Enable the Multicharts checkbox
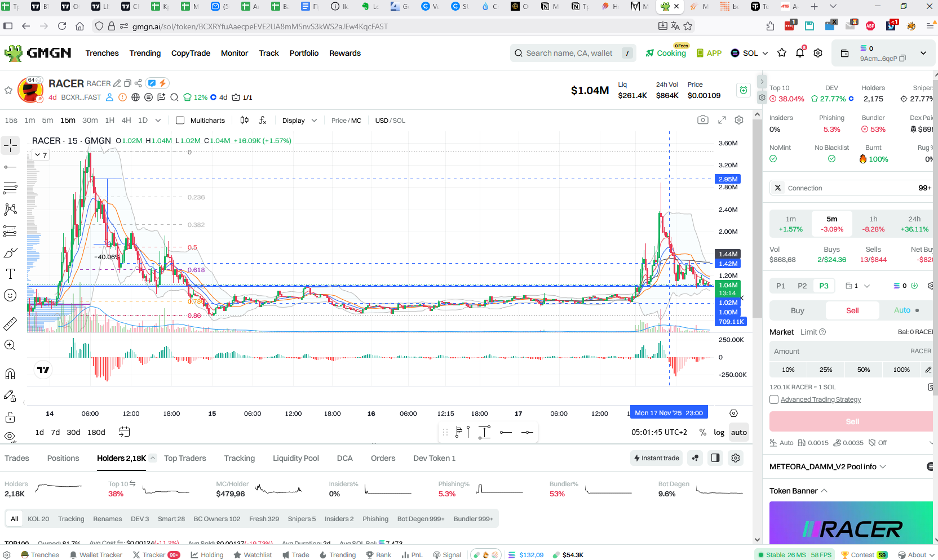This screenshot has width=938, height=560. pyautogui.click(x=180, y=120)
